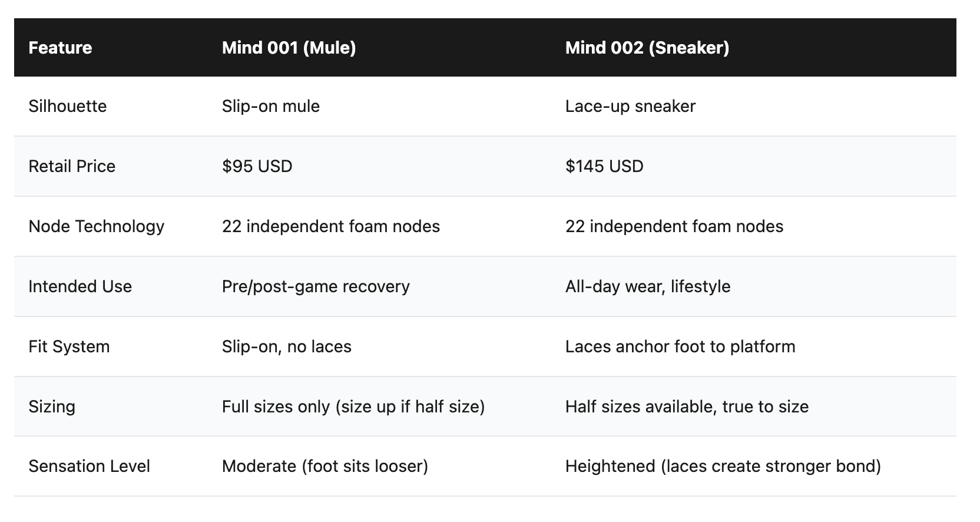Image resolution: width=980 pixels, height=522 pixels.
Task: Click the "Half sizes available, true to size" cell
Action: (687, 407)
